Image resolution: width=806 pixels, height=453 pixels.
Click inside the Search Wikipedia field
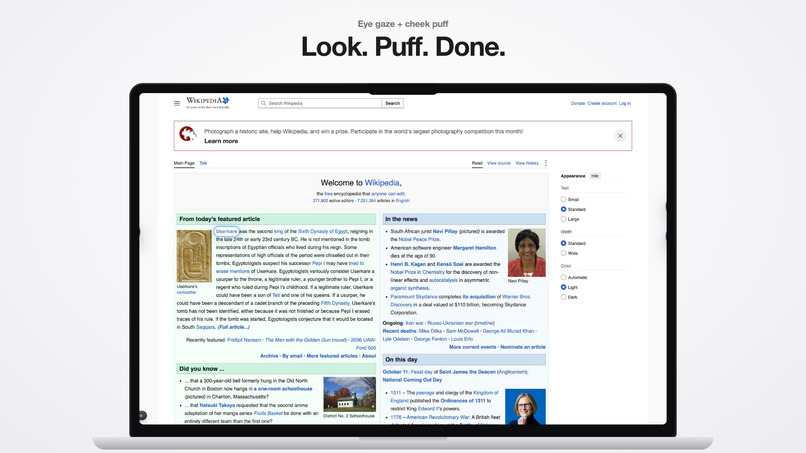pos(320,103)
